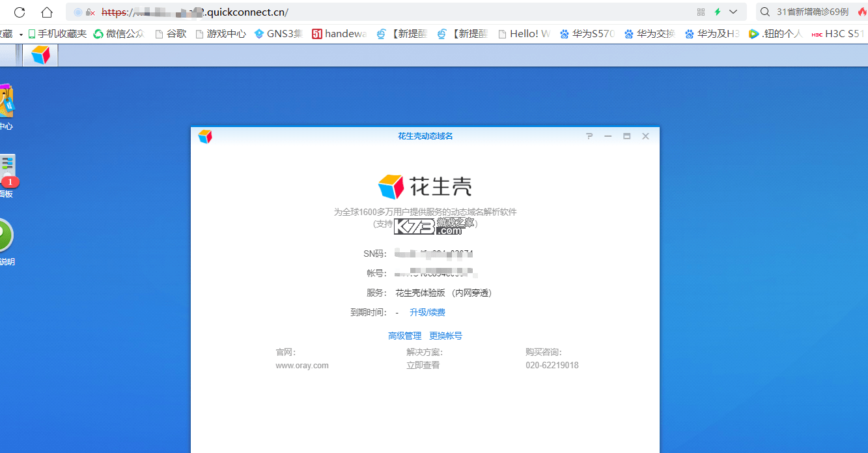
Task: Click the 立即查看 solution link
Action: click(423, 366)
